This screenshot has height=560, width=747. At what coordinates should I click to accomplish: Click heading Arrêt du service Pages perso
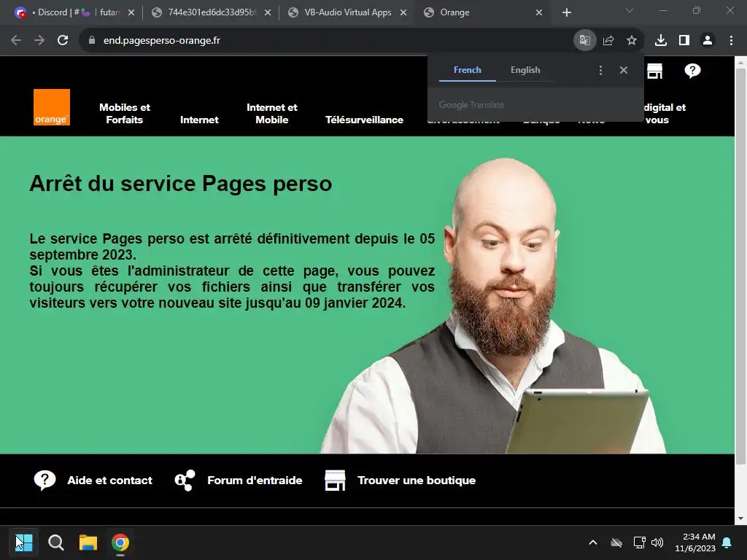tap(181, 184)
